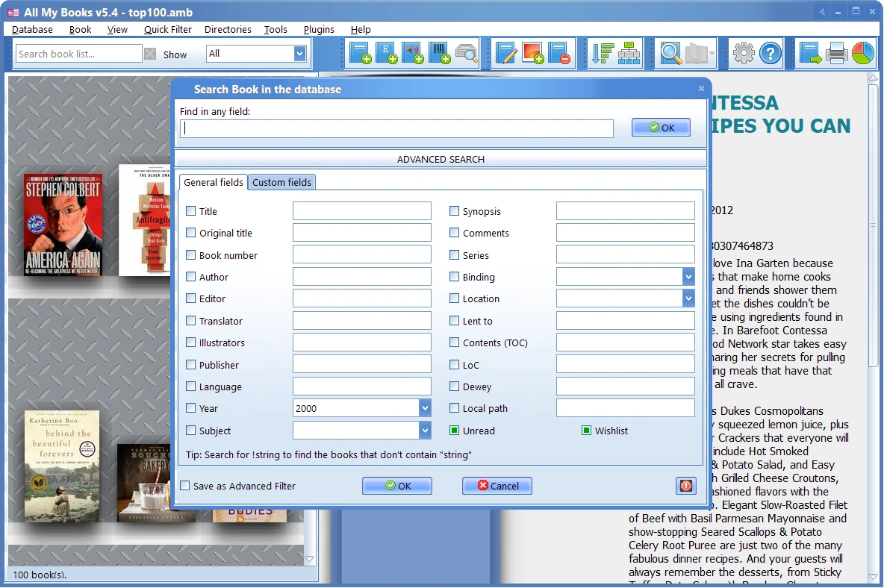Viewport: 884px width, 588px height.
Task: Click the book list scroll down arrow
Action: point(309,560)
